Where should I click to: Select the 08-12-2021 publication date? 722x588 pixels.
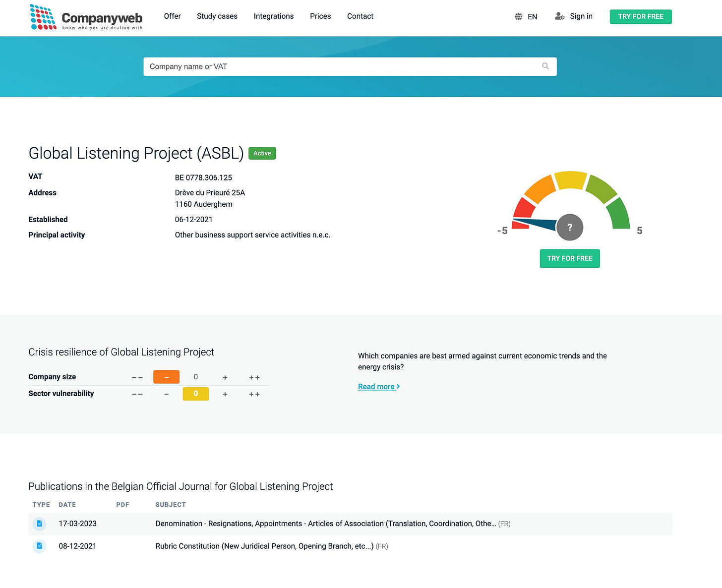(x=77, y=546)
